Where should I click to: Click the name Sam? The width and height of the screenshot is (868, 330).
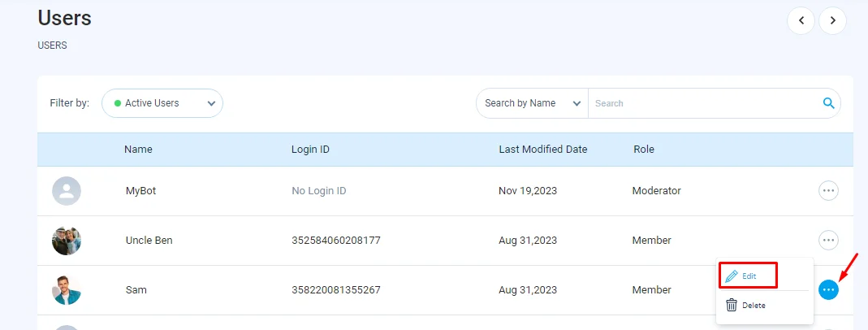coord(136,289)
